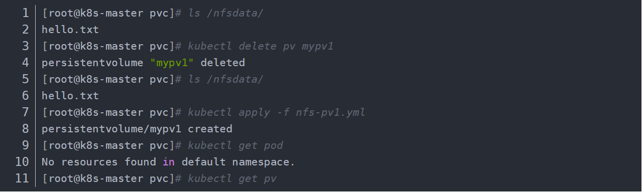Click line number 8 in gutter
The width and height of the screenshot is (644, 193).
pyautogui.click(x=26, y=129)
